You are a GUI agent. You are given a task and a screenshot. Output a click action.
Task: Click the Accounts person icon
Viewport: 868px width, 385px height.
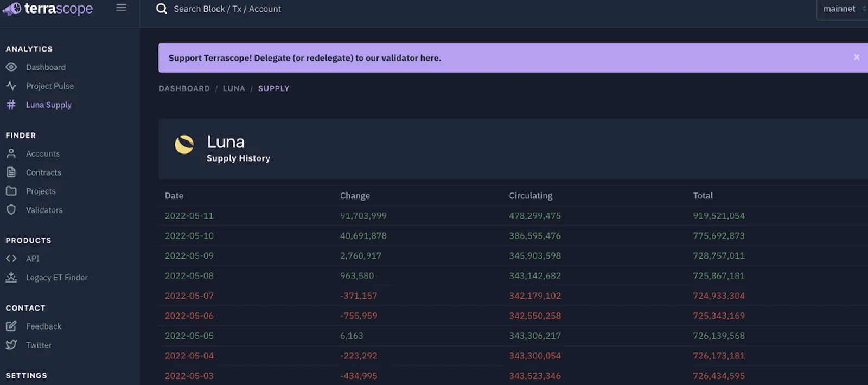pyautogui.click(x=11, y=153)
